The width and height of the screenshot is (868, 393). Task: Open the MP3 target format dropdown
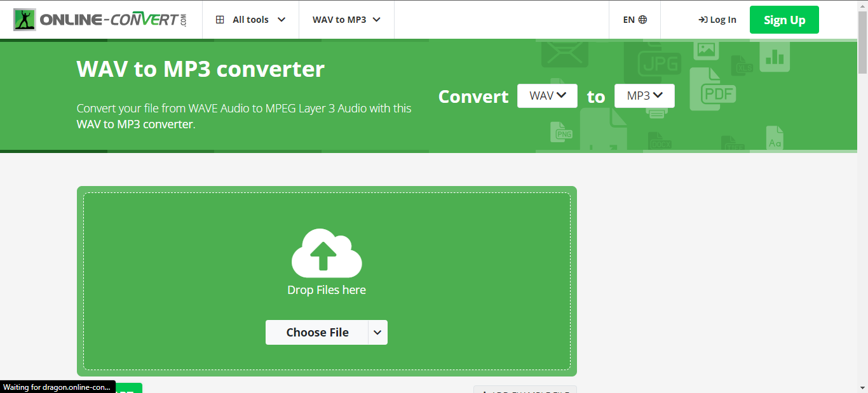pos(644,96)
